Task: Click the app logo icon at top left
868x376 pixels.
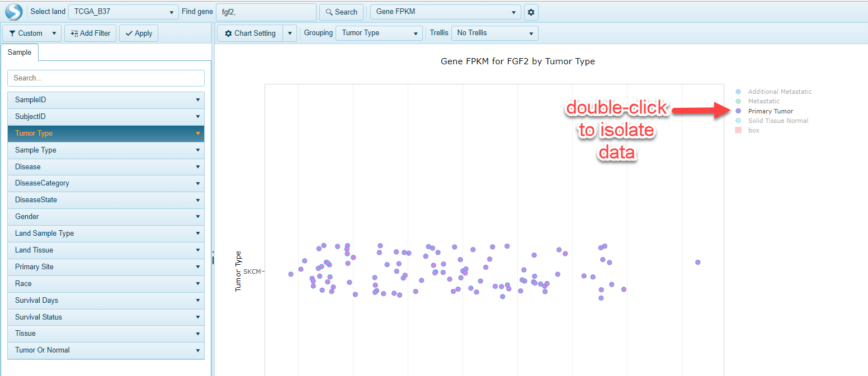Action: tap(13, 12)
